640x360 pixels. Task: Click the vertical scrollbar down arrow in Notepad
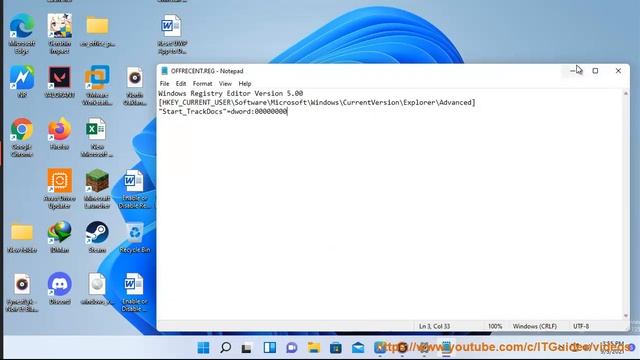pyautogui.click(x=626, y=316)
